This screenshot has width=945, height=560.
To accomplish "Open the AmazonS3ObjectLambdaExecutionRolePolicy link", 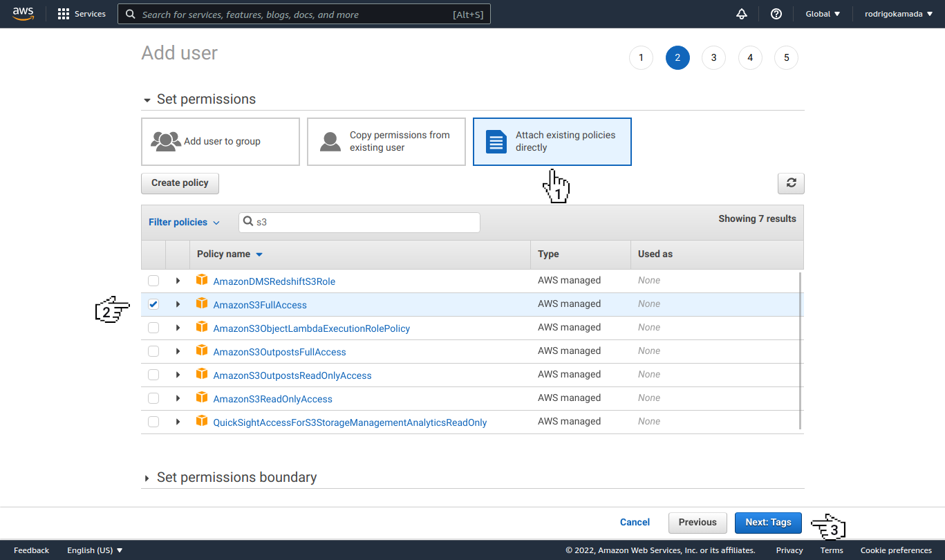I will [312, 327].
